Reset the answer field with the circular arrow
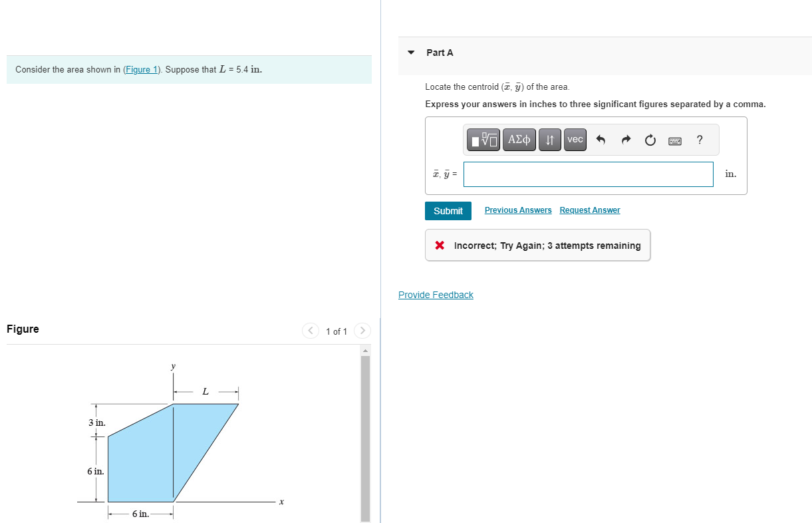 650,140
